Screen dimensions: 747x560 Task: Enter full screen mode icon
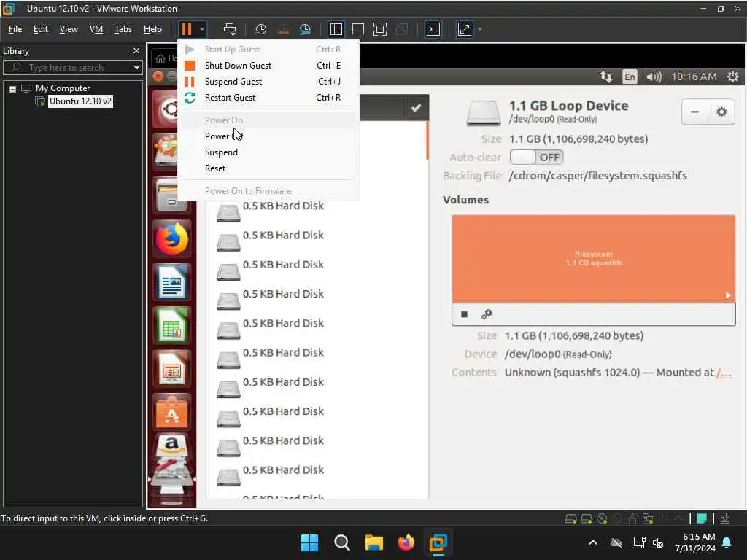379,29
